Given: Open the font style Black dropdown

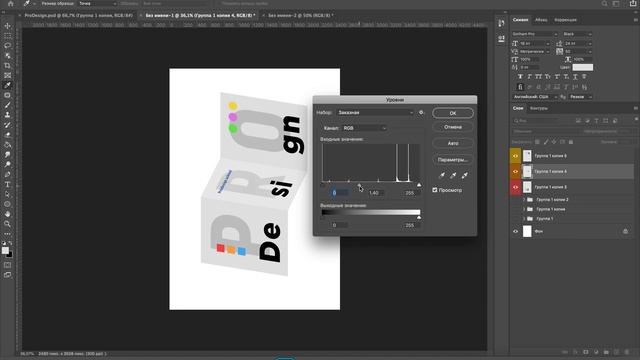Looking at the screenshot, I should 577,34.
